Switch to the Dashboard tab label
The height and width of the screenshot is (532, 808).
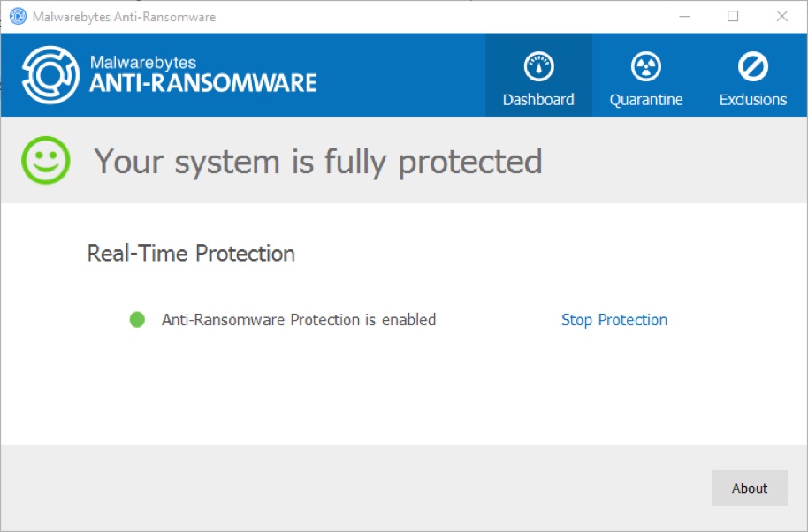coord(538,100)
